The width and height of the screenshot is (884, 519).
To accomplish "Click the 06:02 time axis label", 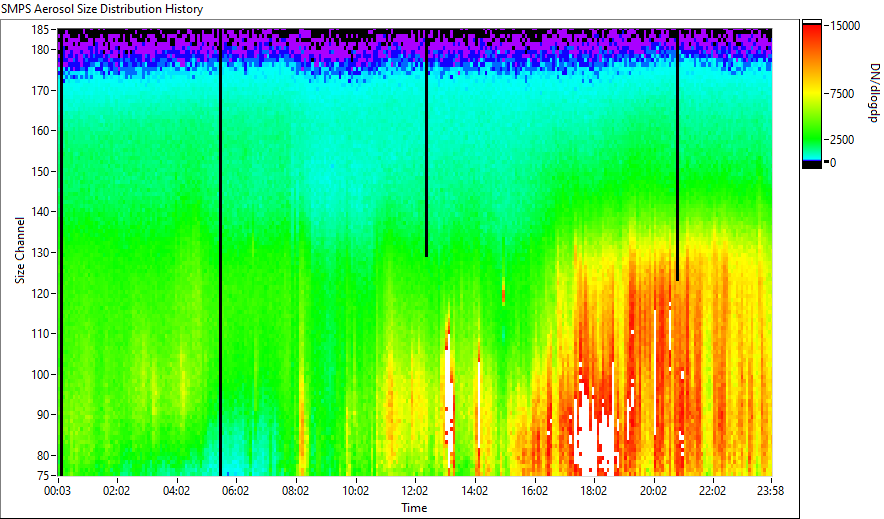I will 235,491.
